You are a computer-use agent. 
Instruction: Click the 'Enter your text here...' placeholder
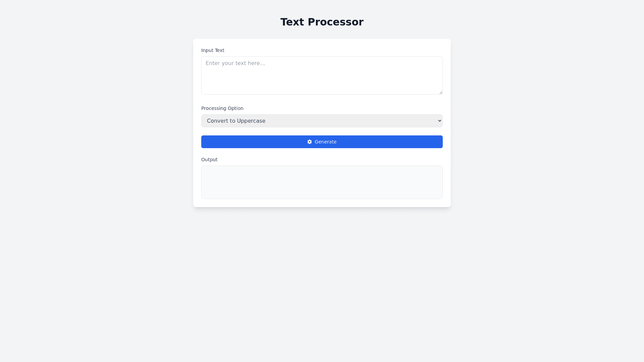(x=235, y=63)
